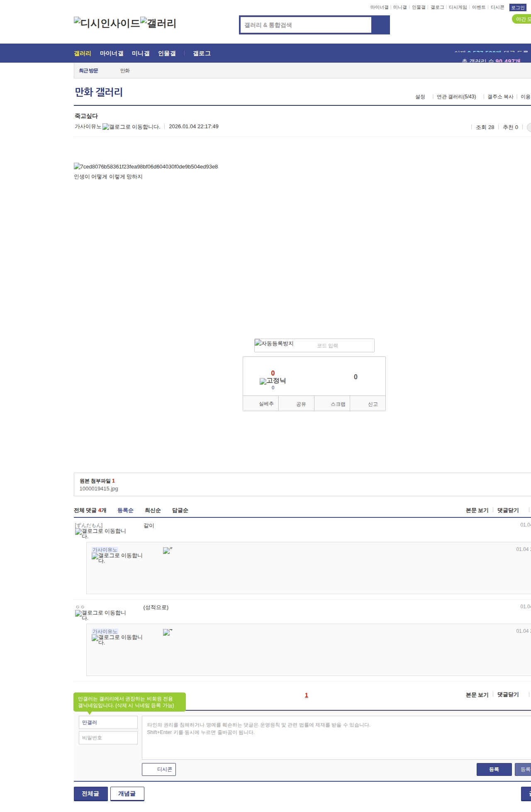Click the dccon image in reply to 같이

pyautogui.click(x=168, y=551)
